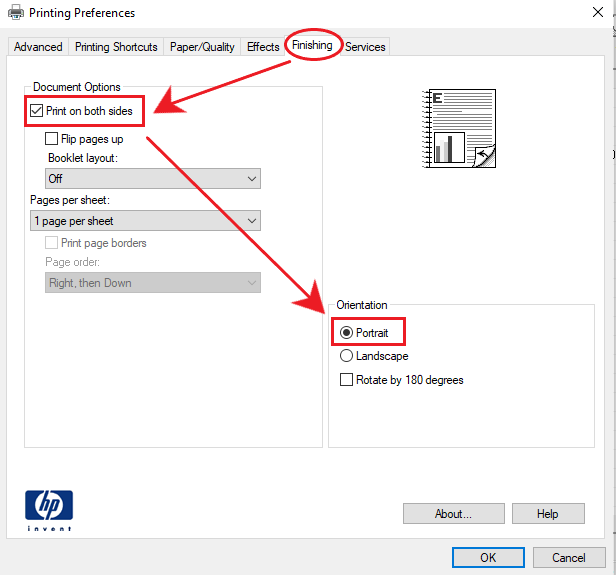This screenshot has width=616, height=575.
Task: Expand the Pages per sheet dropdown
Action: [x=145, y=221]
